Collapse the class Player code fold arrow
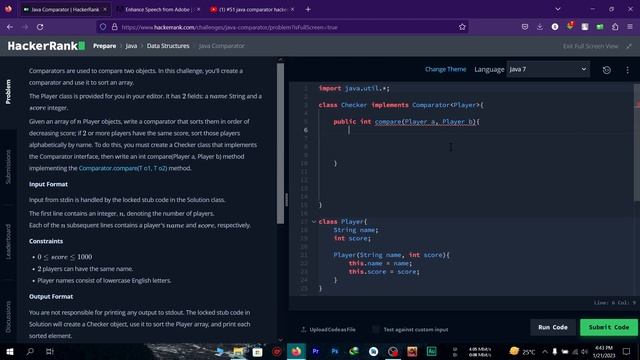Image resolution: width=640 pixels, height=360 pixels. (314, 222)
